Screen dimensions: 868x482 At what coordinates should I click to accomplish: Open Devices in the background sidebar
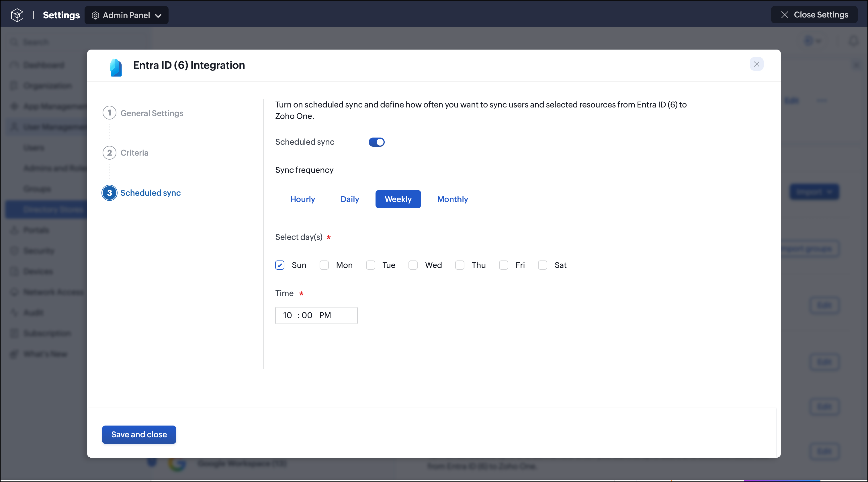[38, 271]
